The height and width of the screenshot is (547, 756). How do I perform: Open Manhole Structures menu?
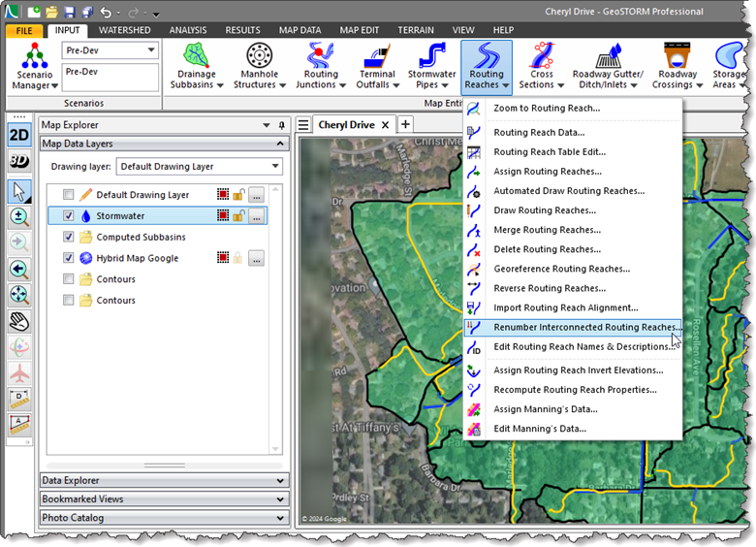point(260,66)
